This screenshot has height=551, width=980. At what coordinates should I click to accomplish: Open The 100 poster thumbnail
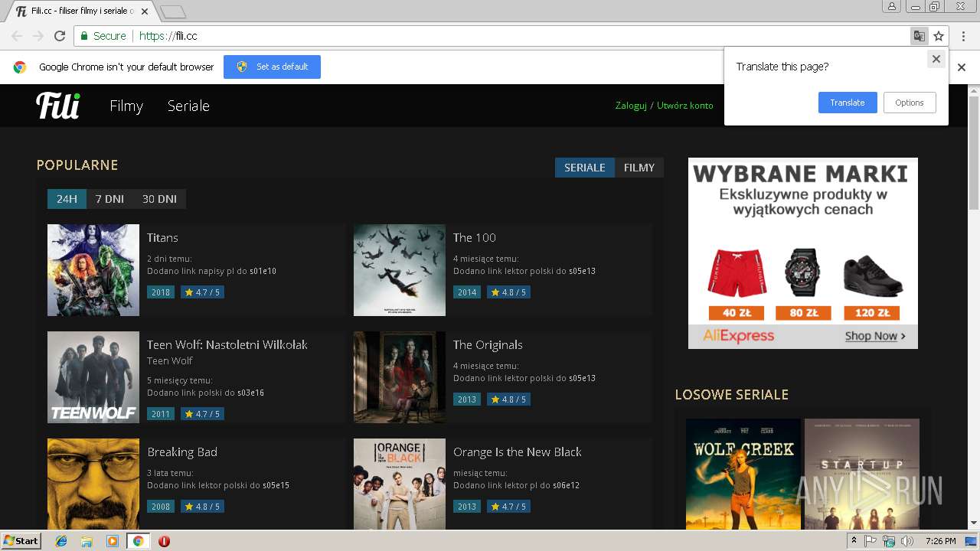pos(400,270)
